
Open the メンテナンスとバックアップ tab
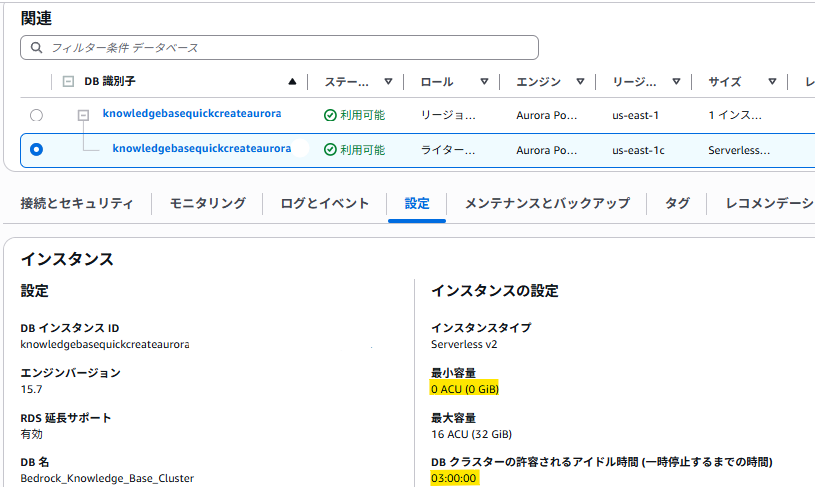(x=547, y=203)
